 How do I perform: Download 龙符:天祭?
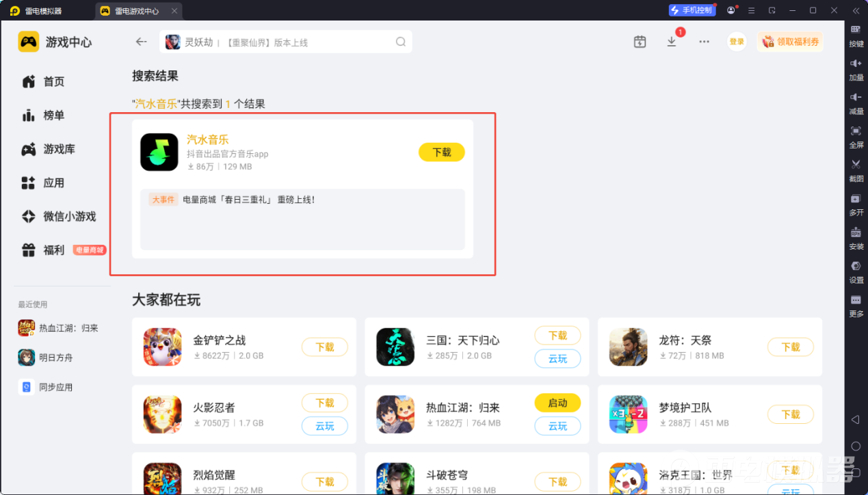click(x=791, y=347)
